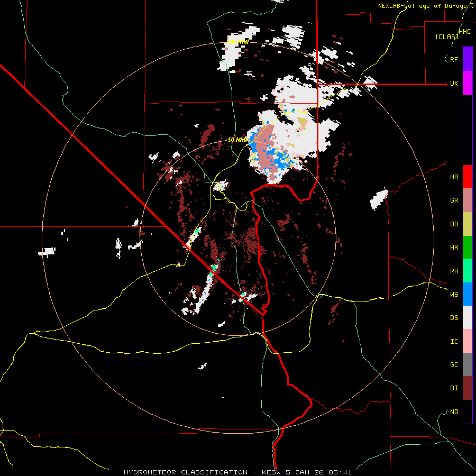Click the HA legend label
476x476 pixels.
point(454,177)
